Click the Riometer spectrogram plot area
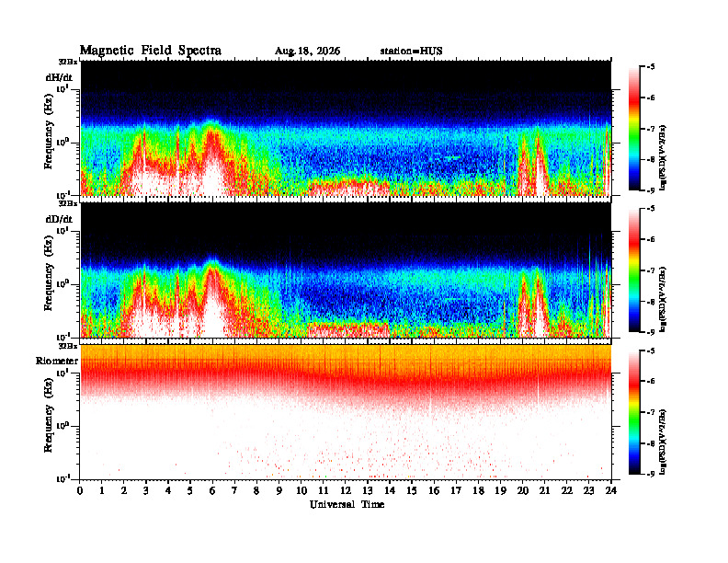Viewport: 728px width, 563px height. click(x=346, y=412)
